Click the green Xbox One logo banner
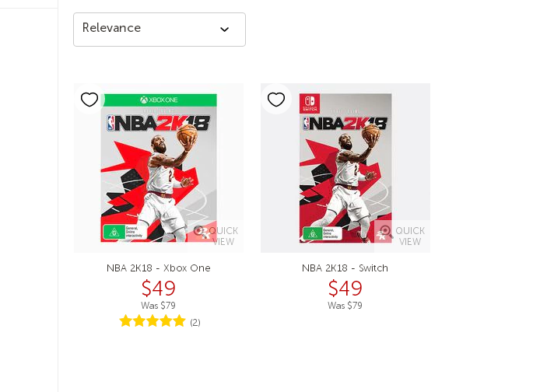 (x=159, y=100)
